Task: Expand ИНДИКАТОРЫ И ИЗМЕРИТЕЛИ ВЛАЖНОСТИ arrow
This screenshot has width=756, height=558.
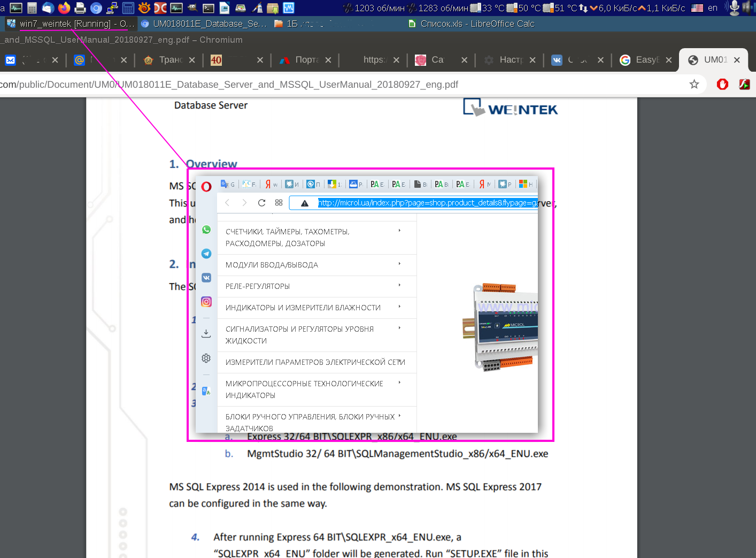Action: [399, 307]
